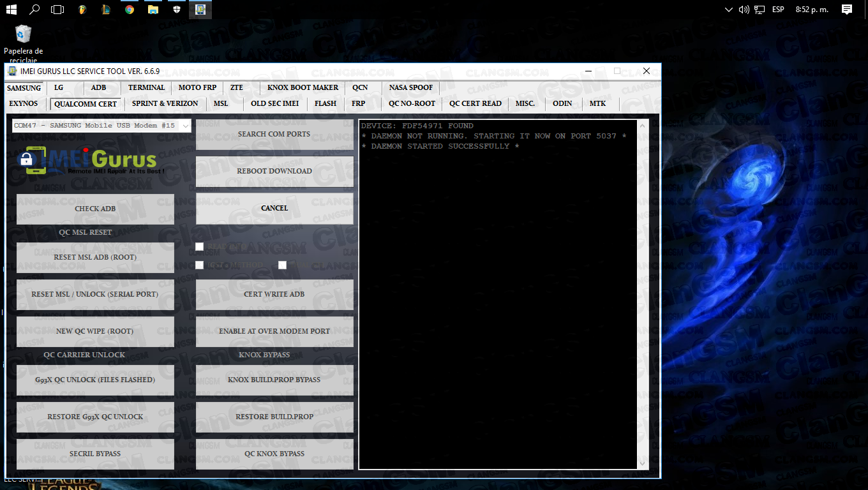Screen dimensions: 868x490
Task: Open the ODIN sub-tab
Action: tap(562, 103)
